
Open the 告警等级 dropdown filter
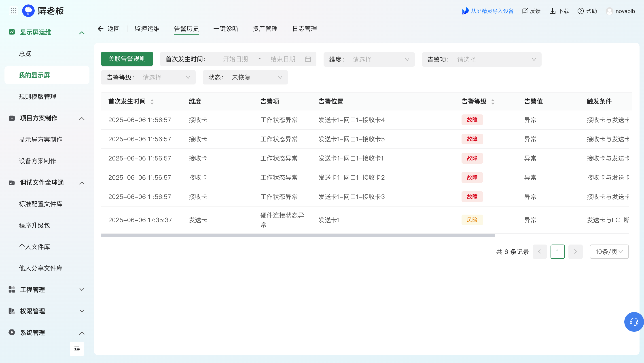pos(148,77)
